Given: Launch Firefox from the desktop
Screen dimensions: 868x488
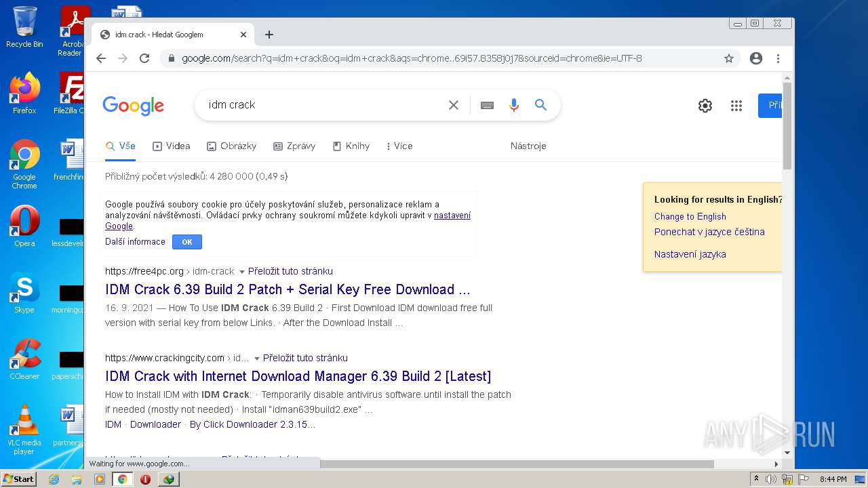Looking at the screenshot, I should coord(24,94).
